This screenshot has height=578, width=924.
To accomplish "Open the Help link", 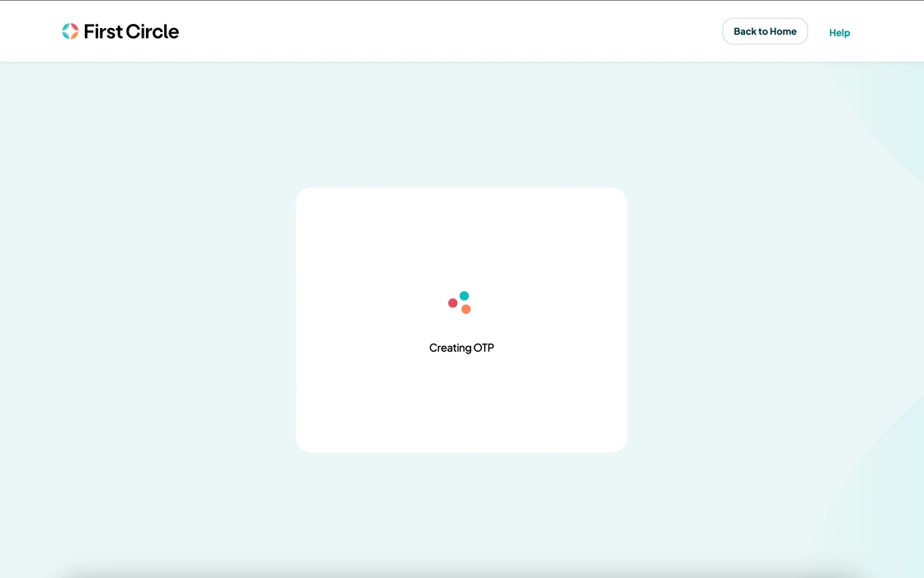I will 839,32.
